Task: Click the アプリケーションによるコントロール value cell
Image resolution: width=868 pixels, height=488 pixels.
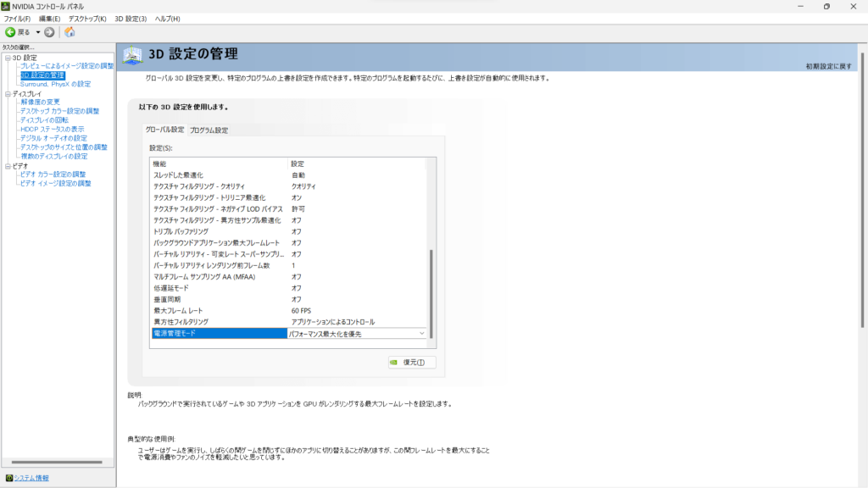Action: (x=333, y=322)
